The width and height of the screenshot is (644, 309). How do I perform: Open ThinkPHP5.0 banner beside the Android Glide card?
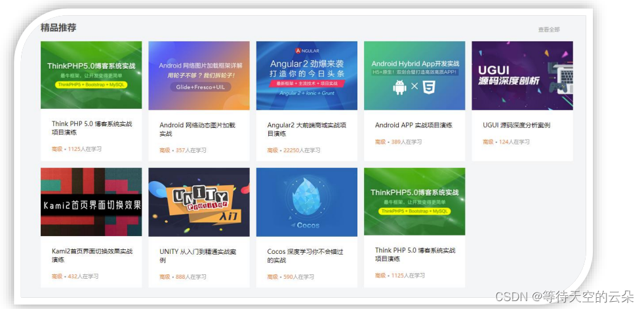(x=91, y=75)
